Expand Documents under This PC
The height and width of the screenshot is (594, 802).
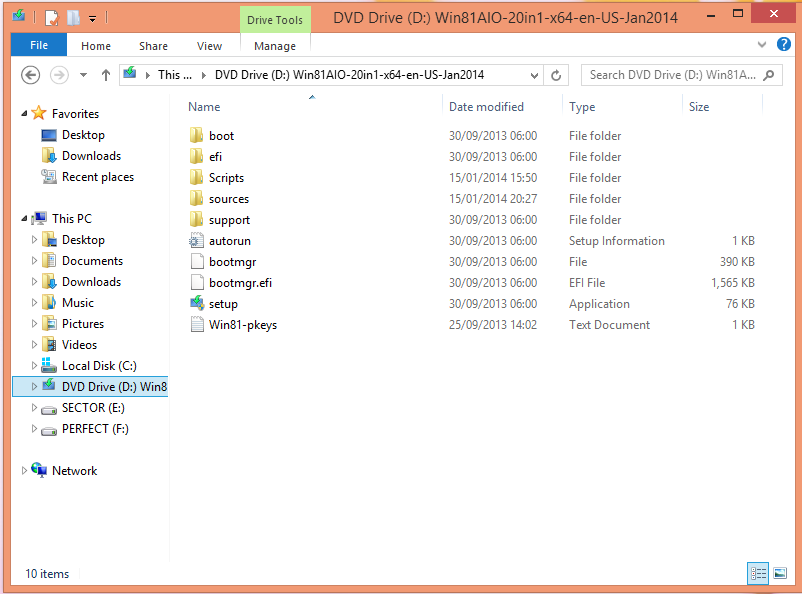tap(34, 261)
